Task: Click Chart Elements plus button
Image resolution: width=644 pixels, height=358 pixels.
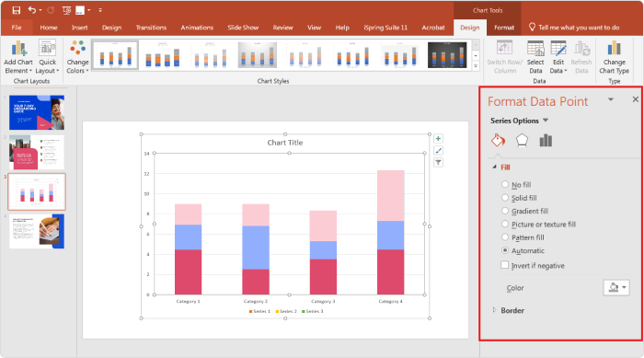Action: point(438,139)
